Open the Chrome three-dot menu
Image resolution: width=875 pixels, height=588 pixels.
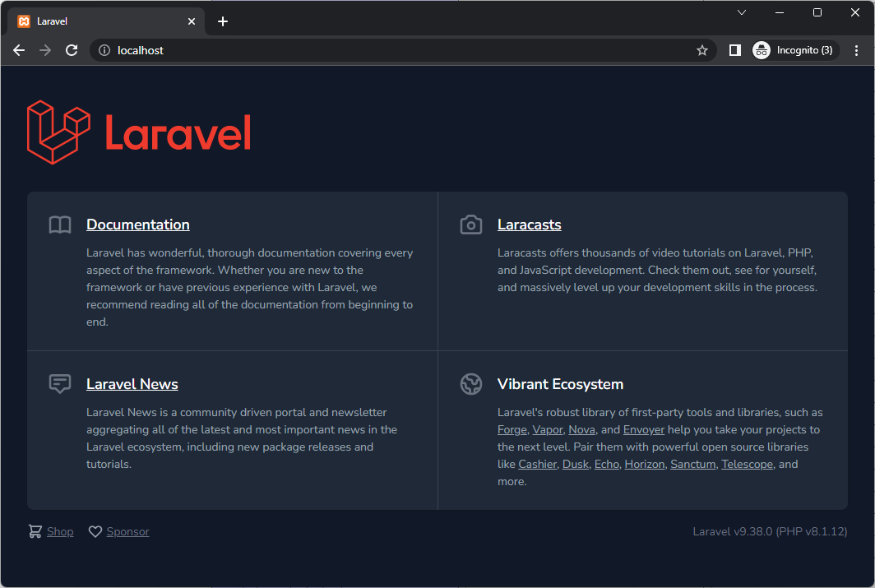coord(856,50)
